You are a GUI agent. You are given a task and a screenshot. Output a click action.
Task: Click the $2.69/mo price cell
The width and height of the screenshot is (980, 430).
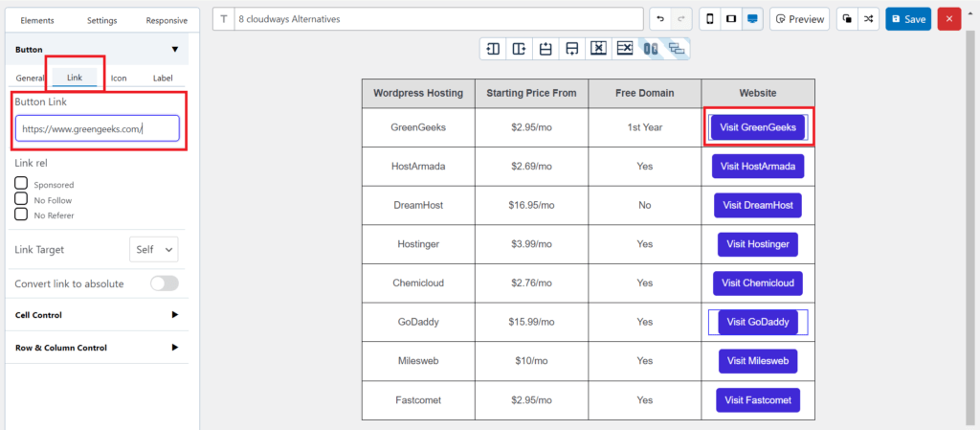tap(531, 167)
